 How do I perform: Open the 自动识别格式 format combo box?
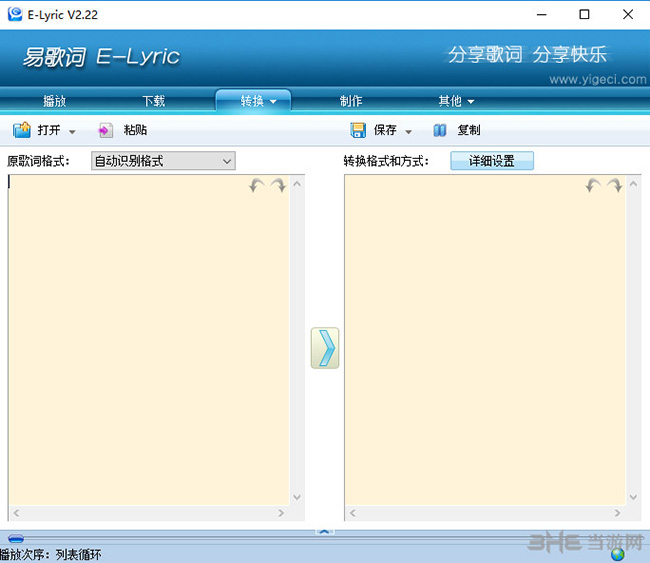pos(163,161)
